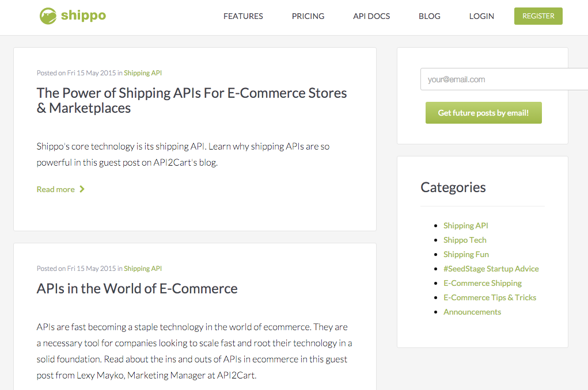This screenshot has height=390, width=588.
Task: Select the Shippo Tech category
Action: coord(465,240)
